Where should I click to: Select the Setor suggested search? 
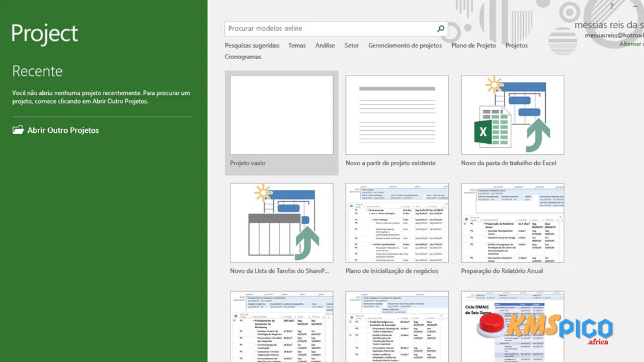coord(352,45)
